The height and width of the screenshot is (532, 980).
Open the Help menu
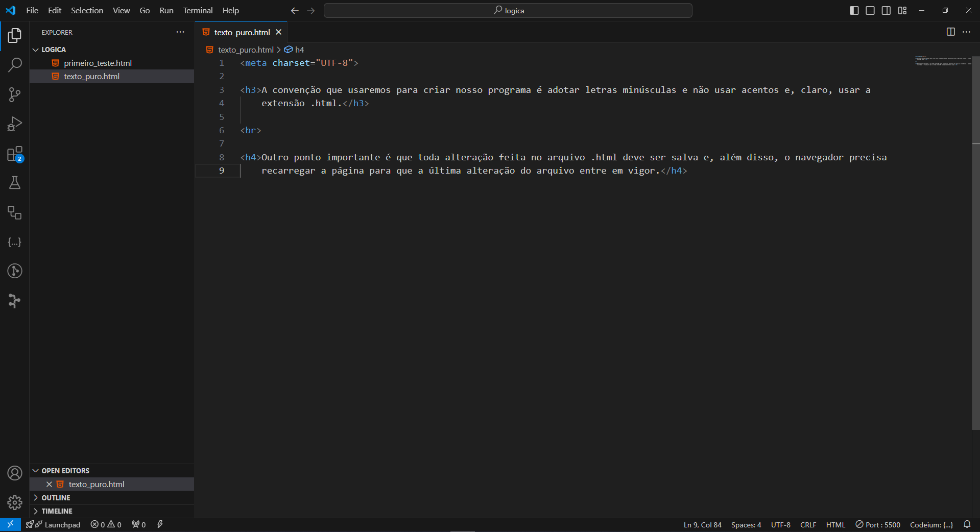point(230,11)
